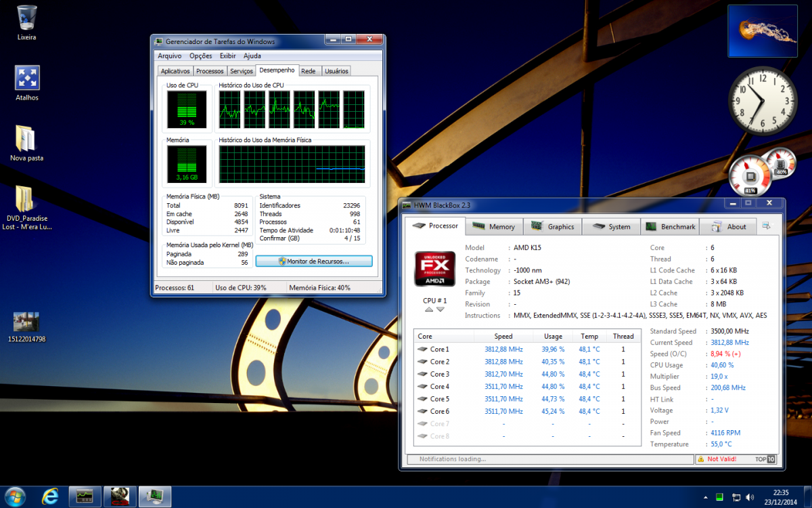The width and height of the screenshot is (812, 508).
Task: Click the Monitor de Recursos button
Action: click(x=314, y=261)
